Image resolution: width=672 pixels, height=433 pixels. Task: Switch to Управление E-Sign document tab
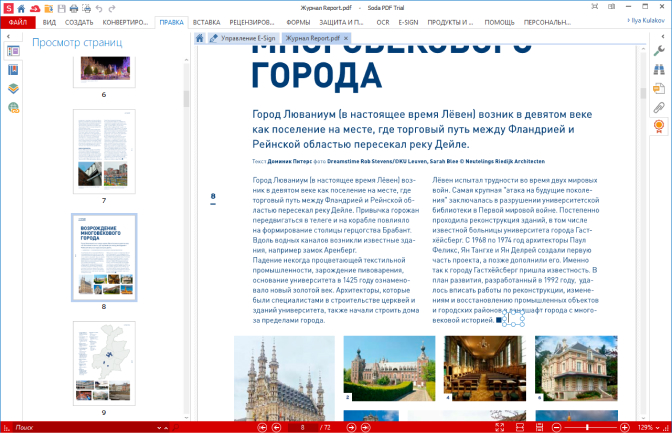tap(243, 38)
